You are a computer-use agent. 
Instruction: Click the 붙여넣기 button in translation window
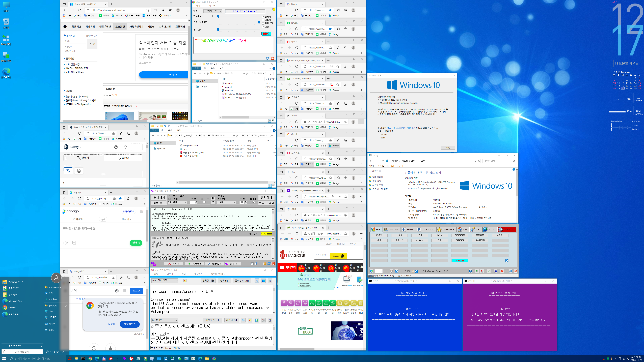[x=159, y=198]
